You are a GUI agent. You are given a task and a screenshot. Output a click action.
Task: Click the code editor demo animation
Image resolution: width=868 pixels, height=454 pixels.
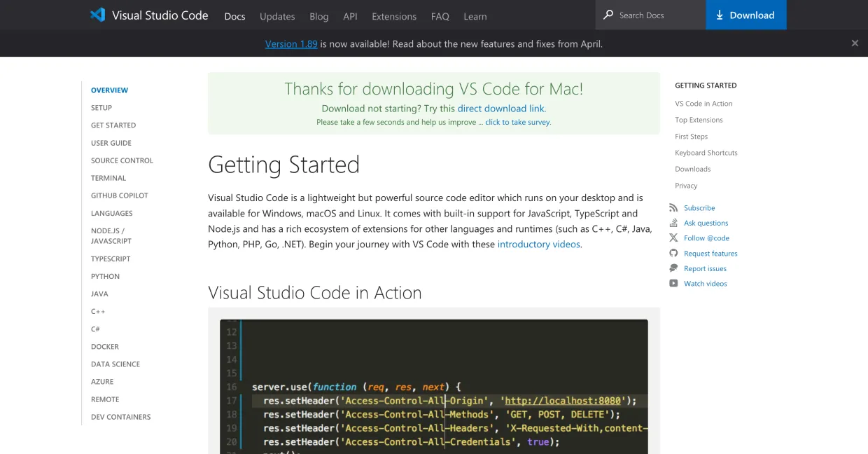pyautogui.click(x=434, y=386)
